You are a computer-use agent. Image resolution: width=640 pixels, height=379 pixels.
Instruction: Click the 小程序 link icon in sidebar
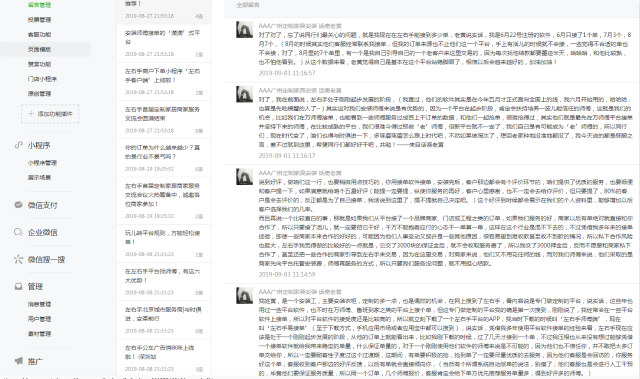click(x=18, y=145)
